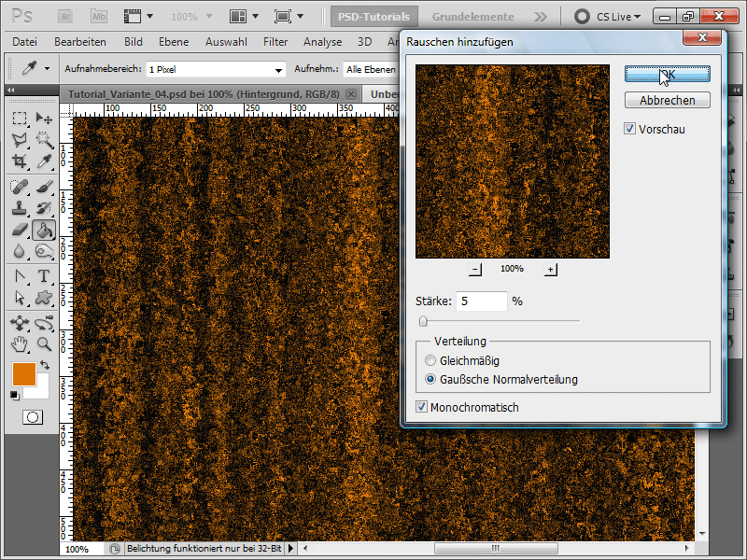Select the Healing Brush tool
Viewport: 747px width, 560px height.
click(x=20, y=187)
